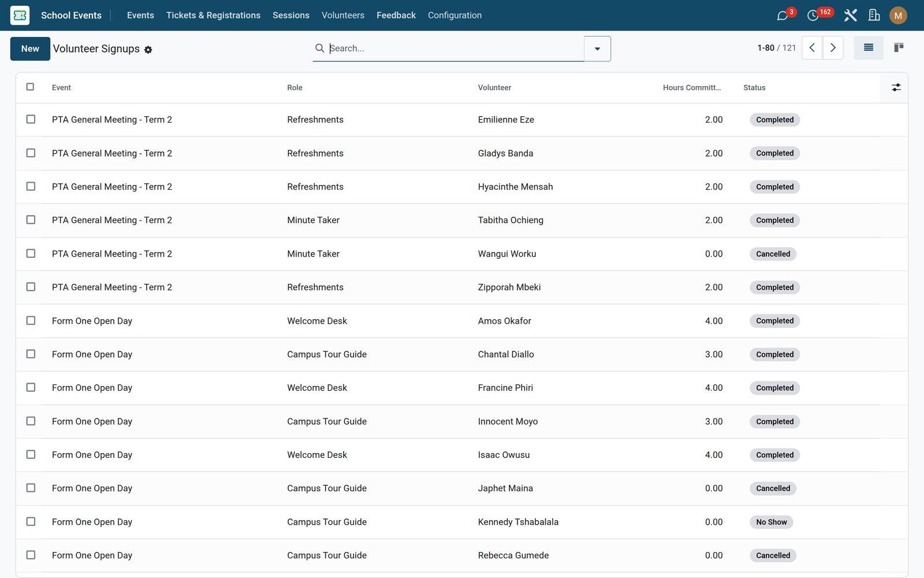This screenshot has height=578, width=924.
Task: Open the Feedback menu
Action: (x=396, y=15)
